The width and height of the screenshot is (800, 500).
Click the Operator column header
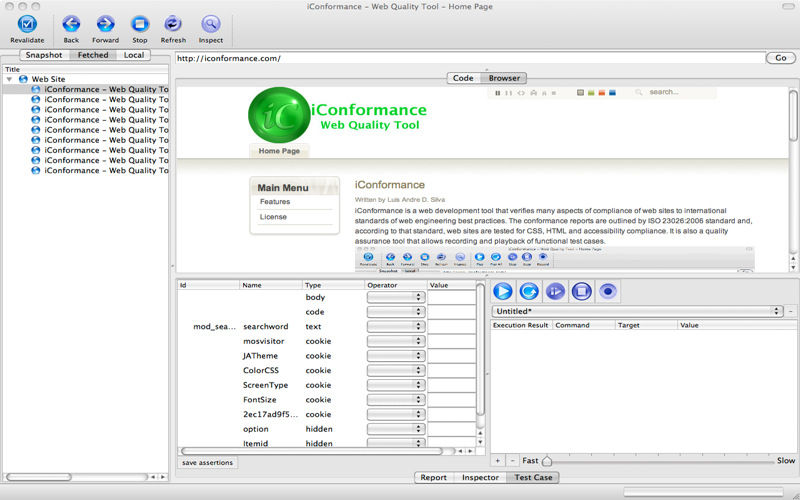pyautogui.click(x=396, y=285)
